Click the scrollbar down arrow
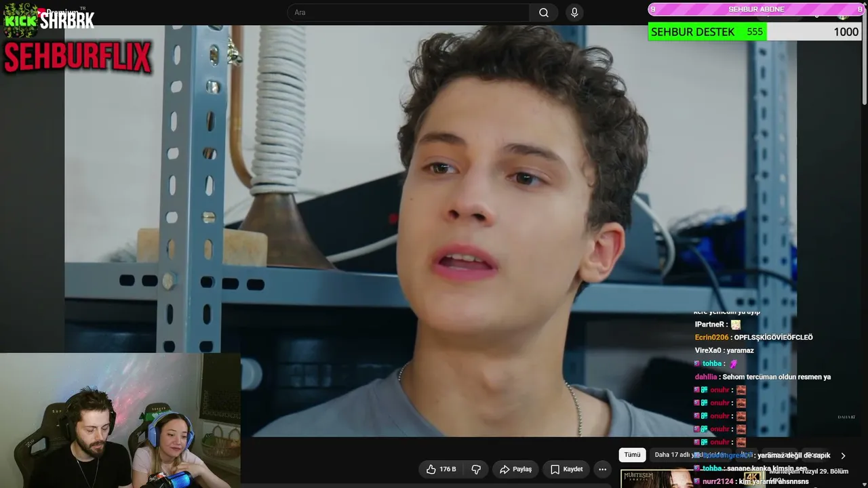 coord(864,483)
